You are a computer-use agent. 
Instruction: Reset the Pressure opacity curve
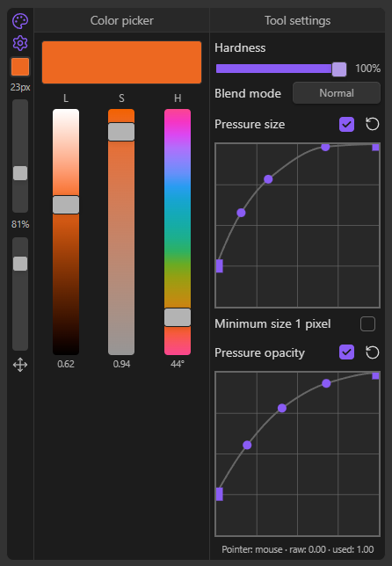372,352
